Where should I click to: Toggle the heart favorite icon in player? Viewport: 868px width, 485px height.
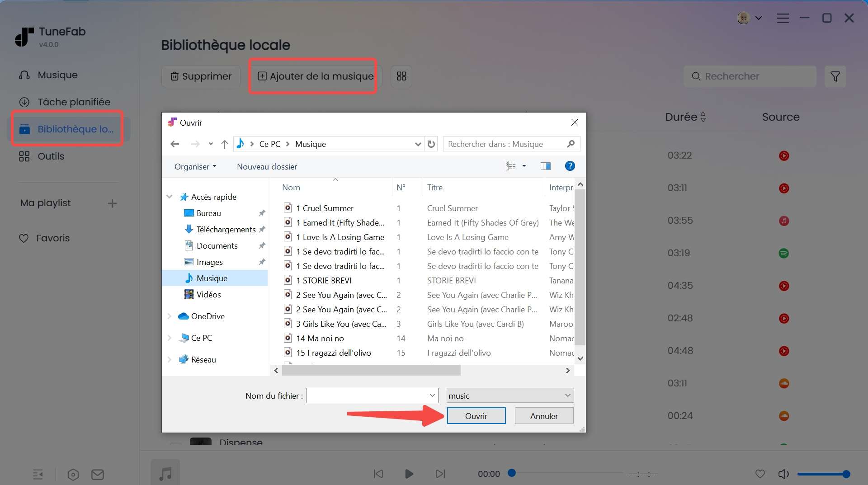click(x=760, y=473)
